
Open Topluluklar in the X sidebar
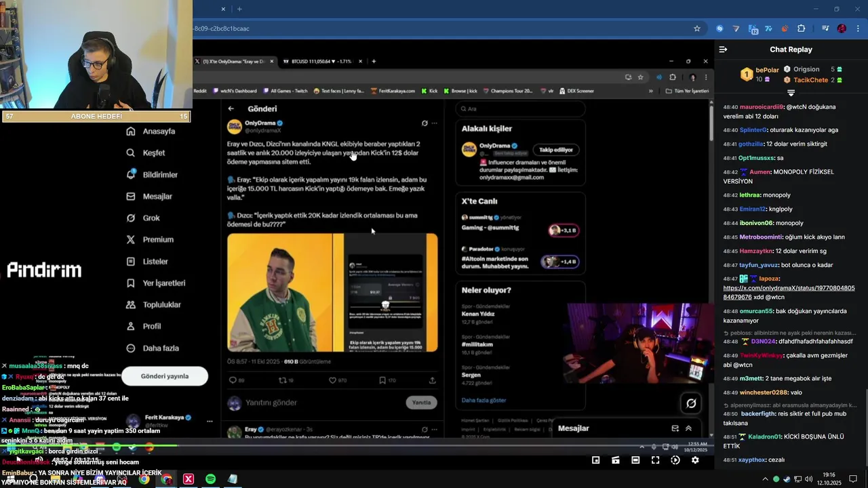[153, 305]
